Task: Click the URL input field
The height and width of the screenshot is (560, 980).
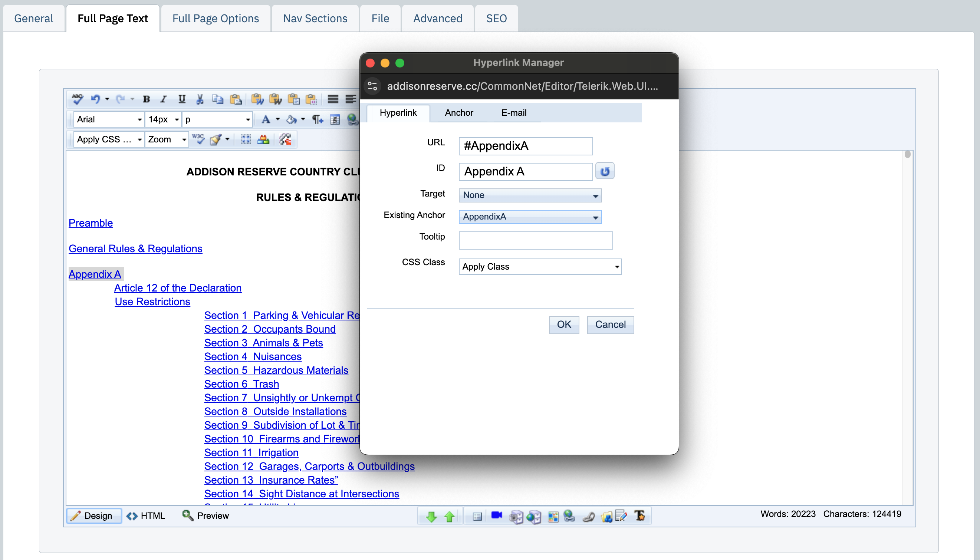Action: click(526, 147)
